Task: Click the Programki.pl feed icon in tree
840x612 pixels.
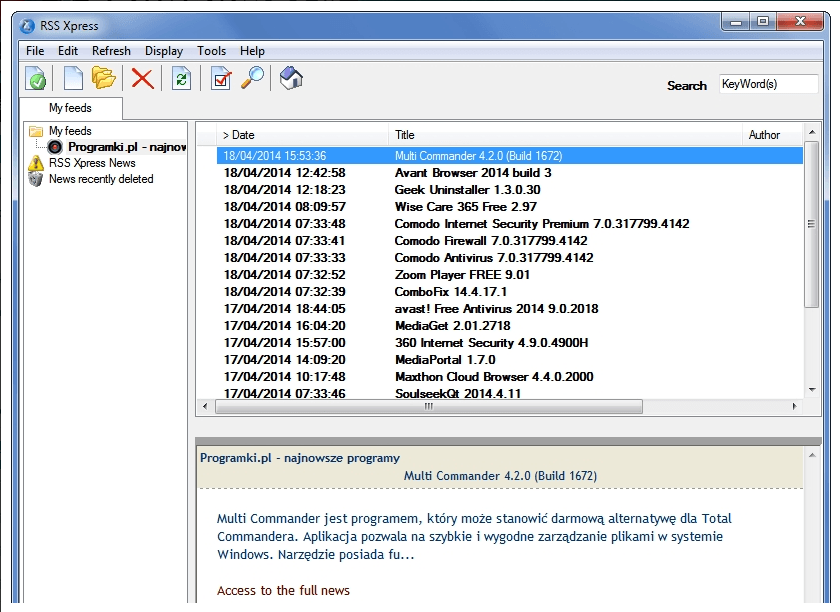Action: tap(55, 147)
